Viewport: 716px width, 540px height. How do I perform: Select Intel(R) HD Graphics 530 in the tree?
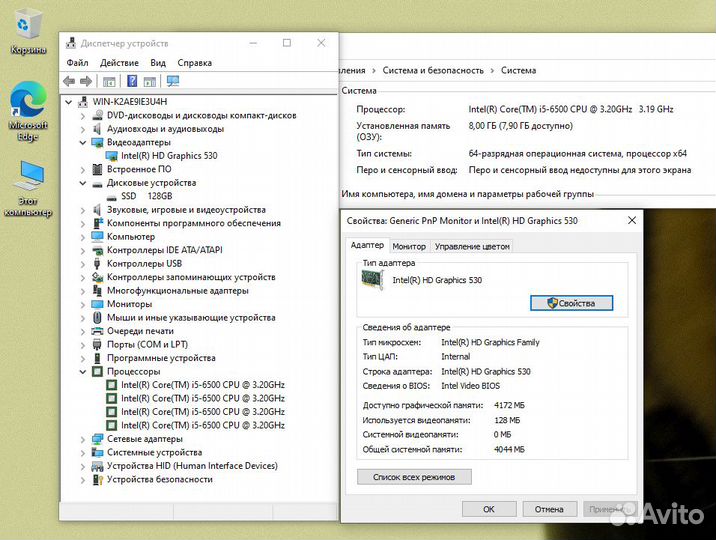tap(169, 156)
